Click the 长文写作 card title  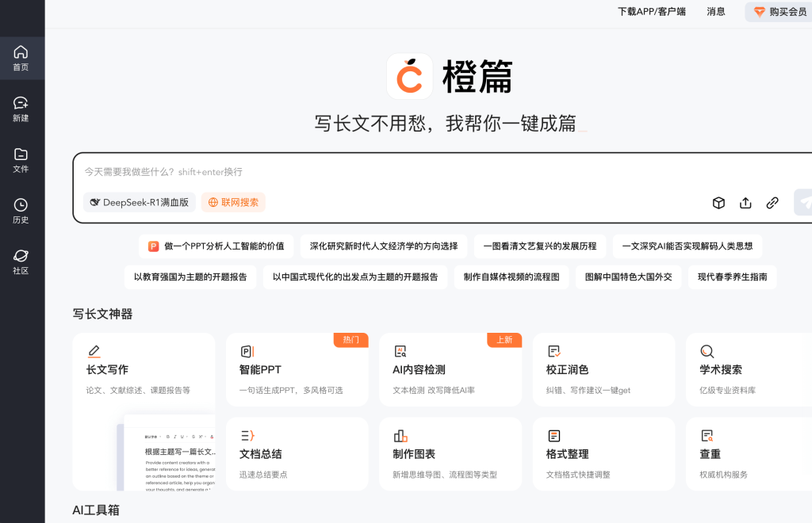[107, 370]
